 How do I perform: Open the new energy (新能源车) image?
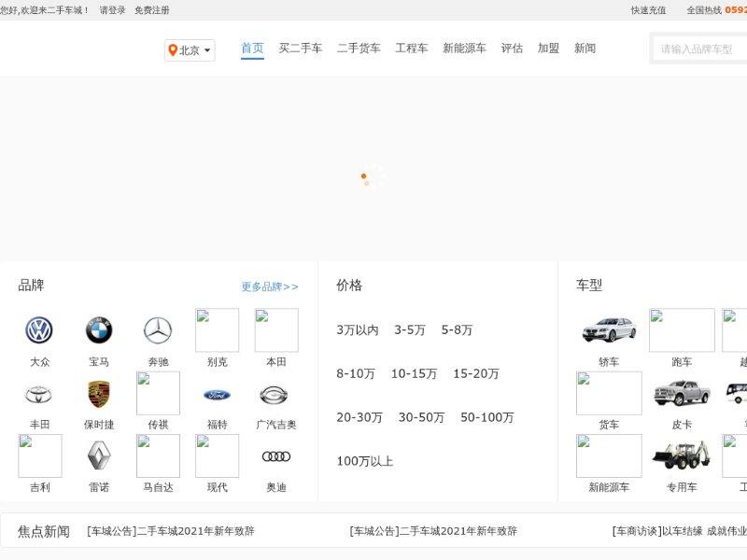(609, 455)
